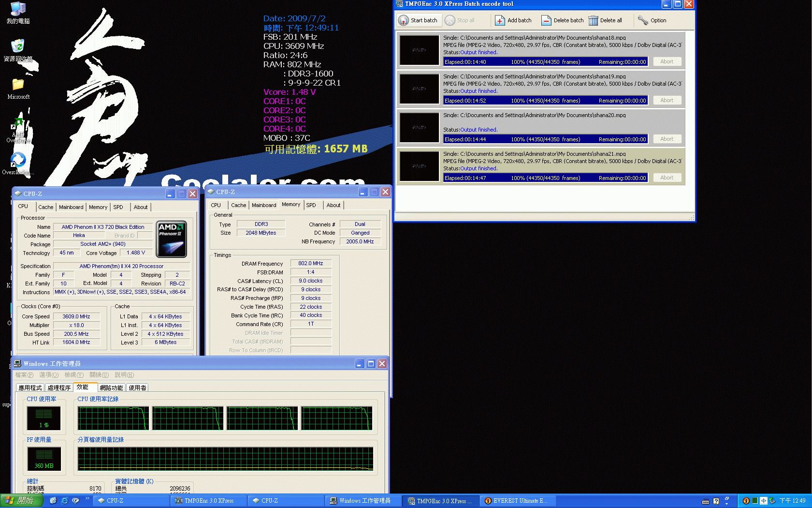Image resolution: width=812 pixels, height=508 pixels.
Task: Open the 資源回收筒 recycle bin icon
Action: point(18,50)
